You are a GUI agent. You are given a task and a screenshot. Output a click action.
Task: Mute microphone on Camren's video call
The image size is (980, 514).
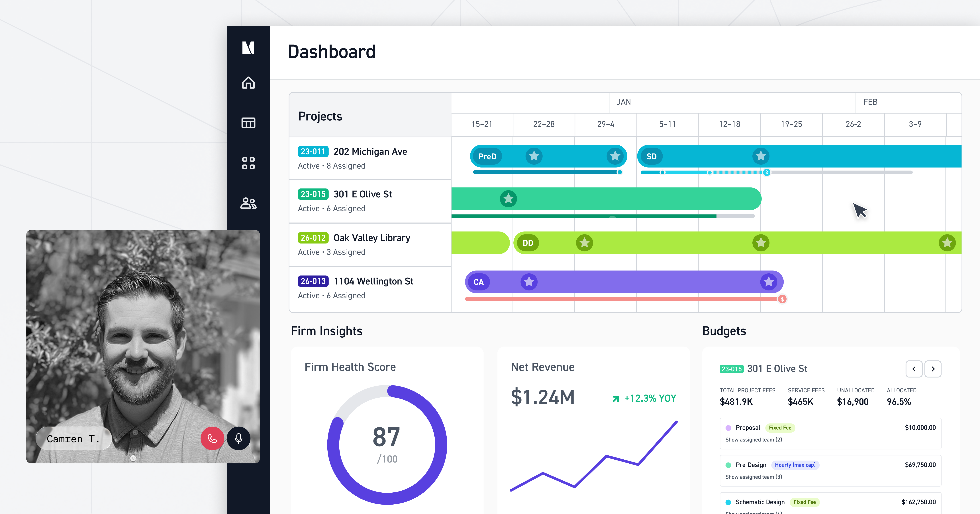tap(238, 438)
